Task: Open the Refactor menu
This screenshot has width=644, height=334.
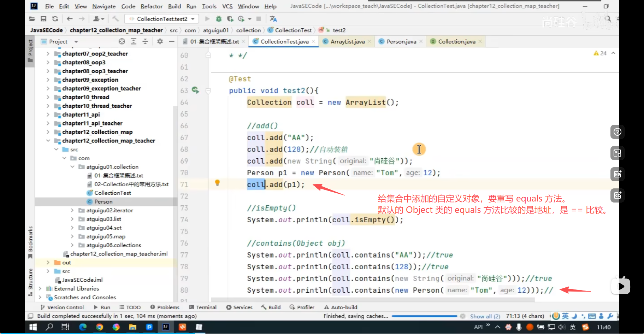Action: [x=152, y=6]
